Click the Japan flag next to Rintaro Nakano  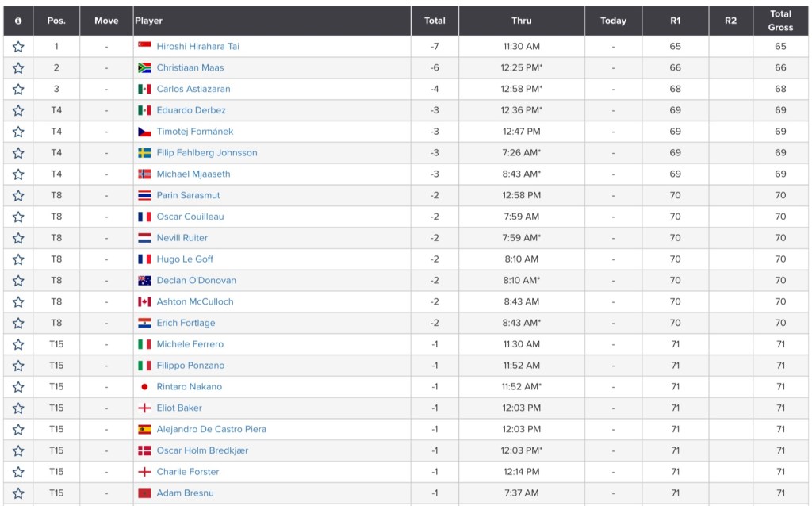[x=144, y=387]
